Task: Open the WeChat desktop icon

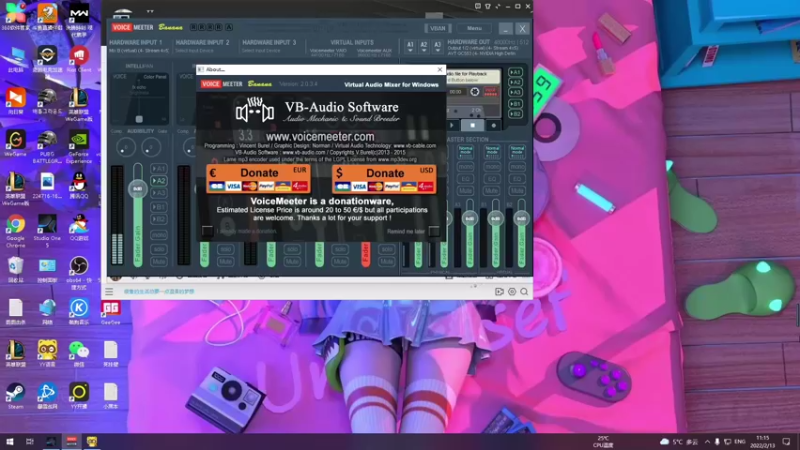Action: click(x=79, y=354)
